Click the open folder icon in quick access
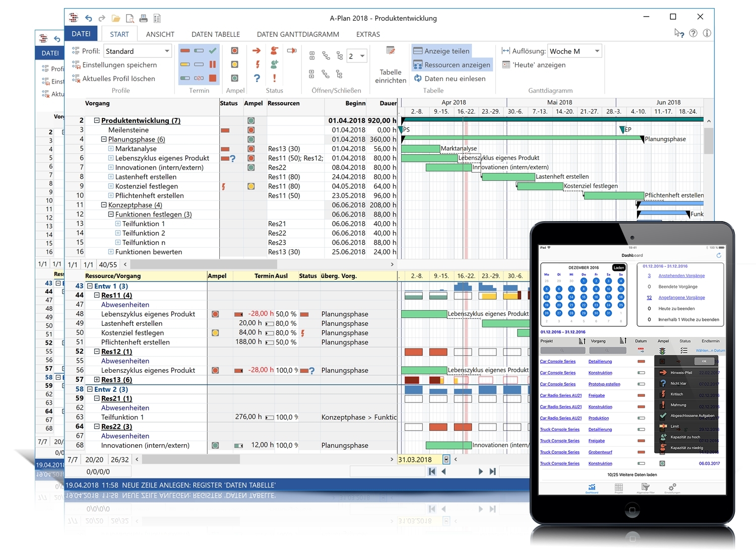Image resolution: width=756 pixels, height=554 pixels. [116, 18]
